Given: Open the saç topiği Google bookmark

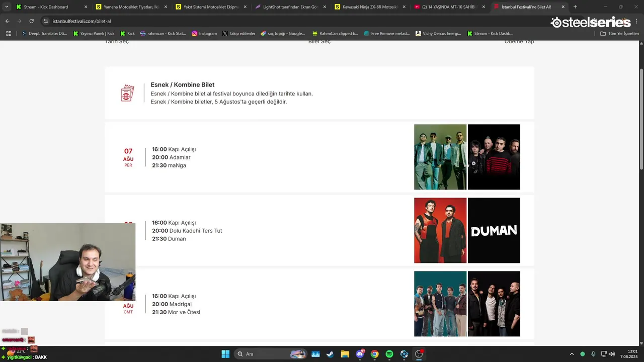Looking at the screenshot, I should pos(283,34).
